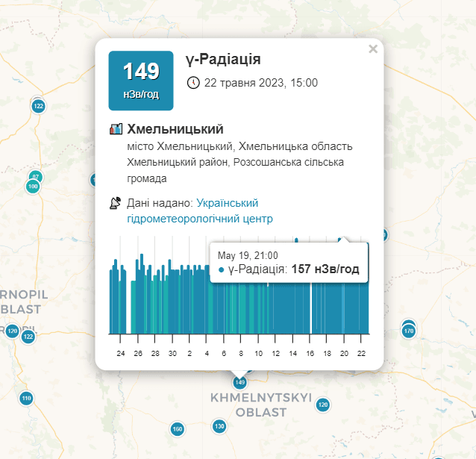The height and width of the screenshot is (459, 476).
Task: Select the 120 marker near Khmelnytskyi Oblast label
Action: pyautogui.click(x=323, y=405)
